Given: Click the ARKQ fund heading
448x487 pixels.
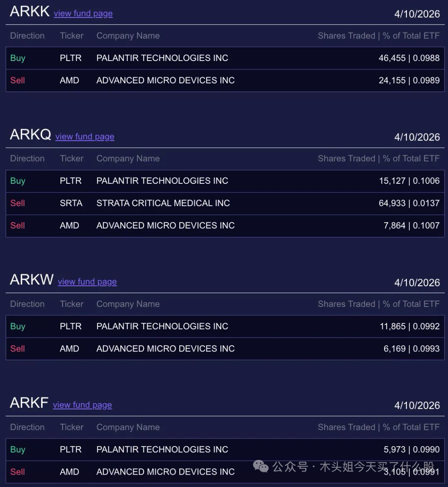Looking at the screenshot, I should point(30,135).
